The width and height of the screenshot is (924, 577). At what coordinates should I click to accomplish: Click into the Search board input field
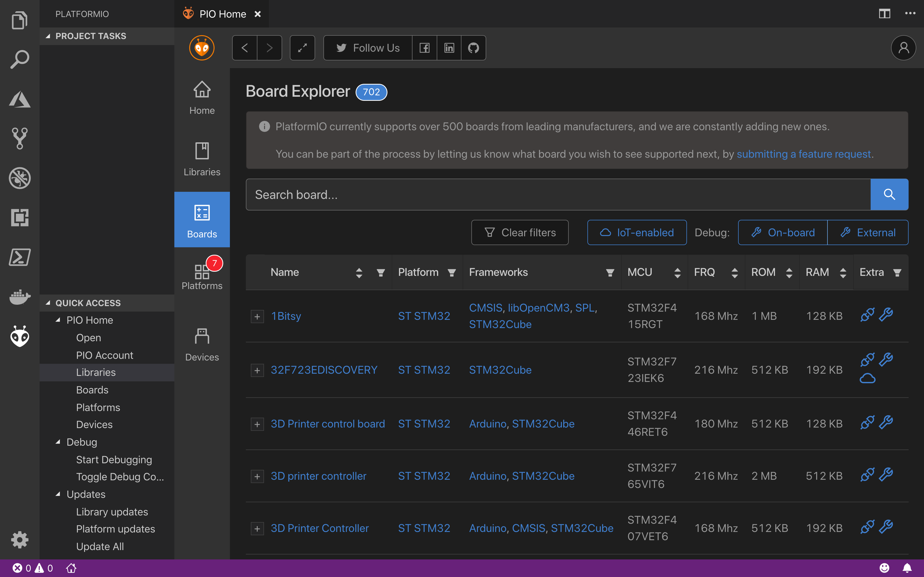tap(557, 195)
